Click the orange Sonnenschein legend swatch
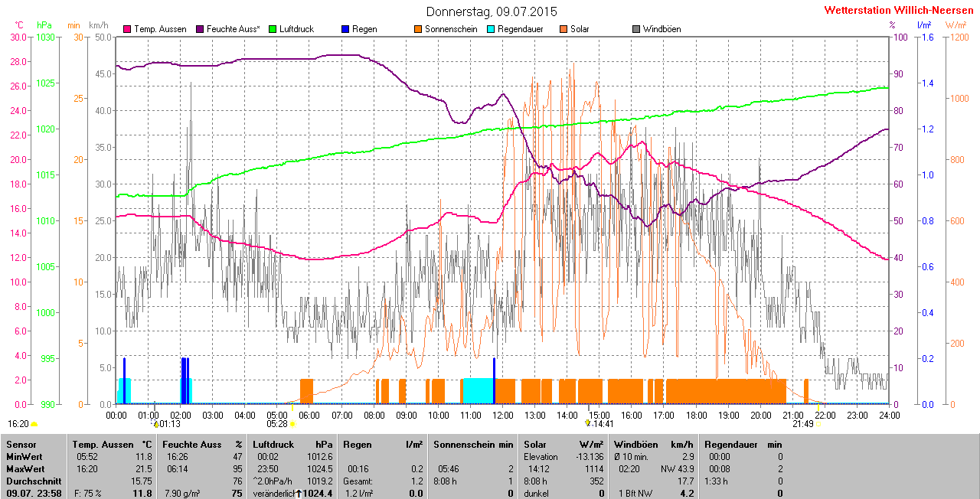This screenshot has width=980, height=499. click(x=418, y=29)
